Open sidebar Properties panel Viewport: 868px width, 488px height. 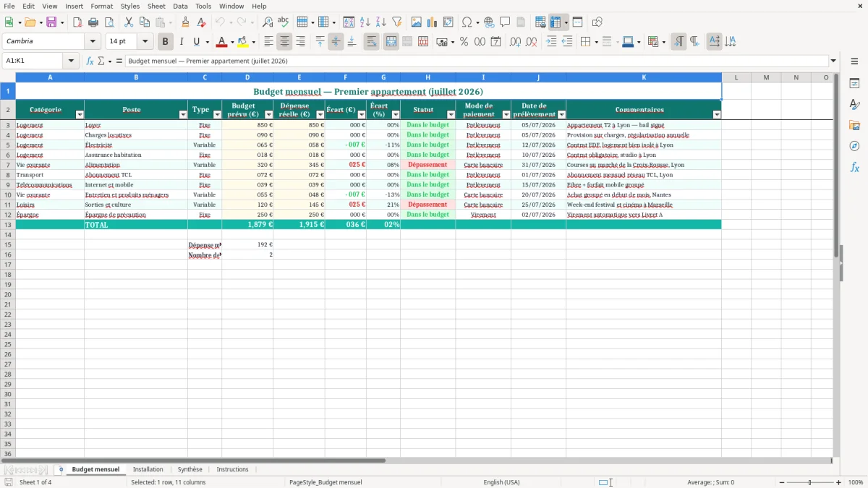854,83
